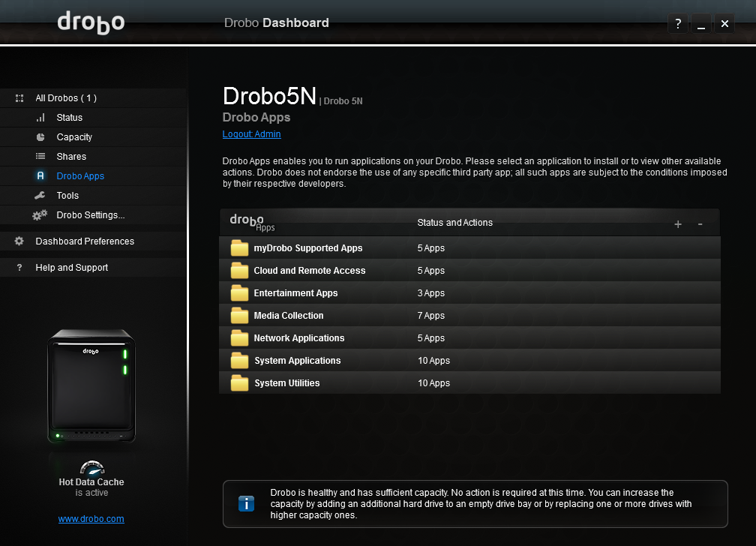Screen dimensions: 756x546
Task: Collapse all app categories with minus button
Action: 700,223
